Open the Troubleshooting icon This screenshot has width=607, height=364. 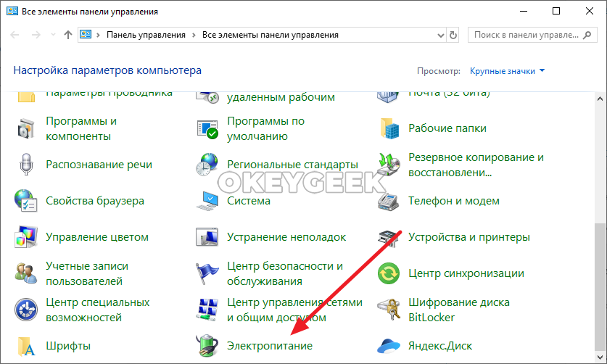tap(207, 237)
